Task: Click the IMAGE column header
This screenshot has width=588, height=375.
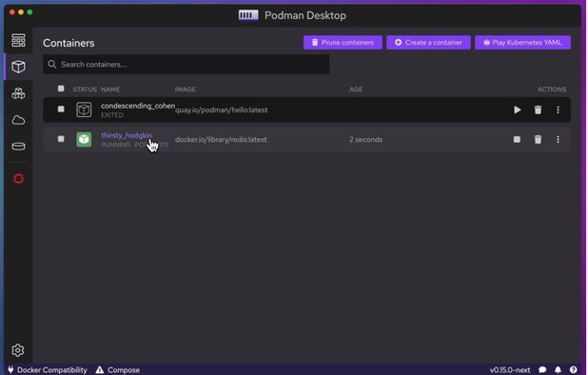Action: 186,89
